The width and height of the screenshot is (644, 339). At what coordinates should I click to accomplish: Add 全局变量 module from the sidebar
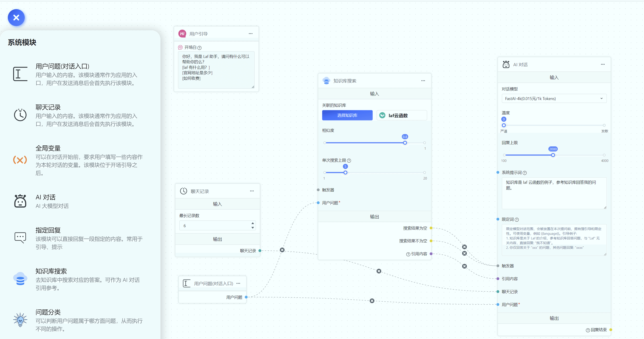click(x=48, y=149)
